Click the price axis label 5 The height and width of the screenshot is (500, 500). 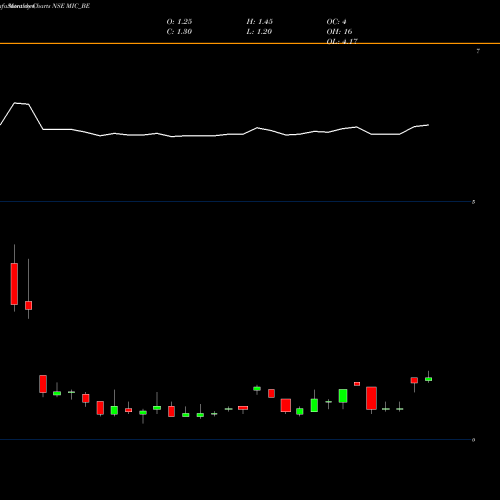(x=473, y=202)
